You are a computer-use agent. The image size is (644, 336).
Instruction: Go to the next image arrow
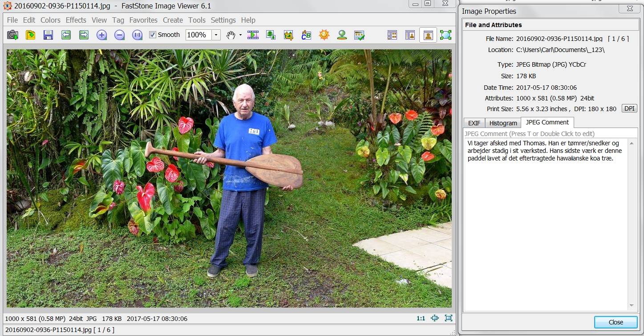click(x=84, y=35)
